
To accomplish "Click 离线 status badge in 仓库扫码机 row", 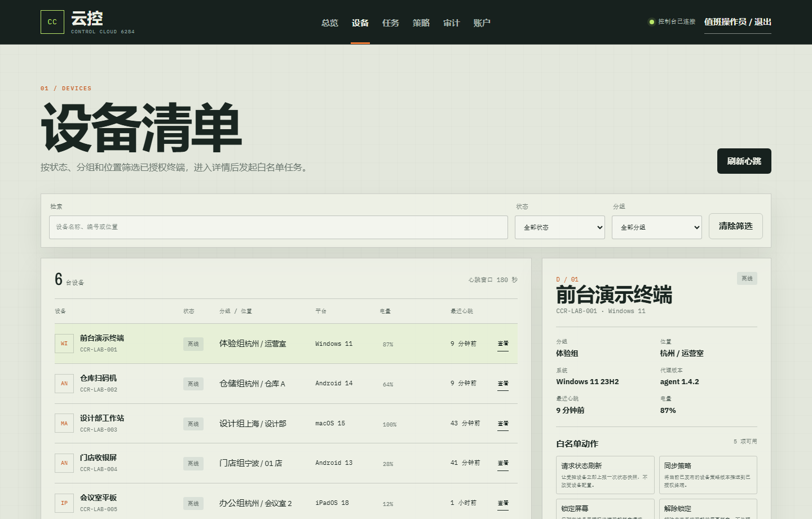I will click(193, 384).
